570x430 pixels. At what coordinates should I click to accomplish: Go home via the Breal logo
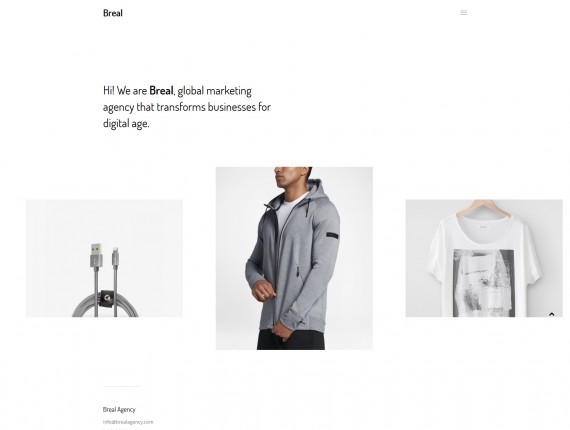113,13
